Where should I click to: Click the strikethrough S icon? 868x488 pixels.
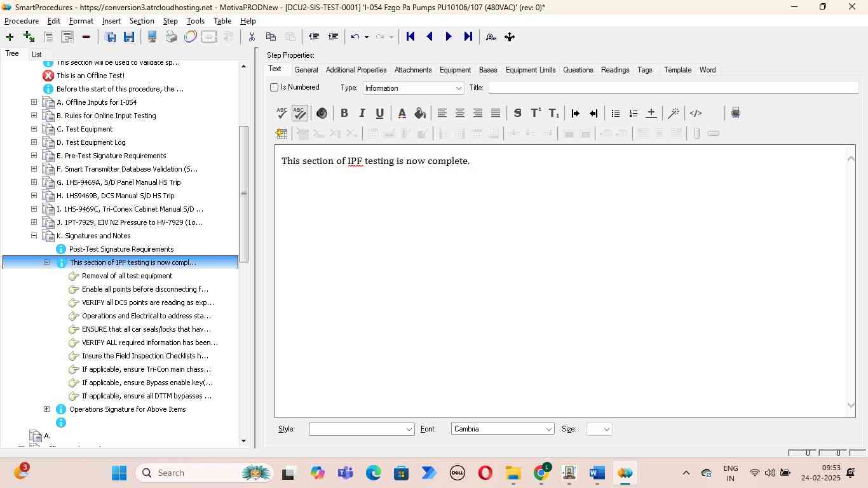(x=517, y=113)
